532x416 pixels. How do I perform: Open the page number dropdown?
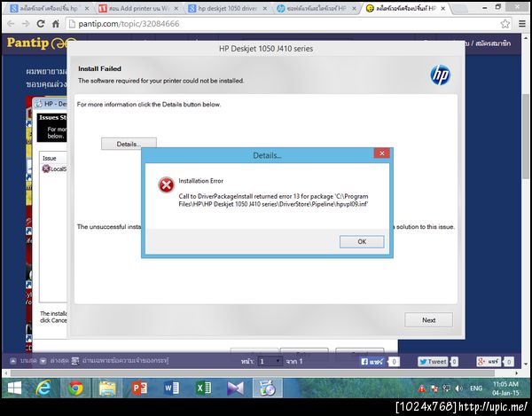click(270, 361)
